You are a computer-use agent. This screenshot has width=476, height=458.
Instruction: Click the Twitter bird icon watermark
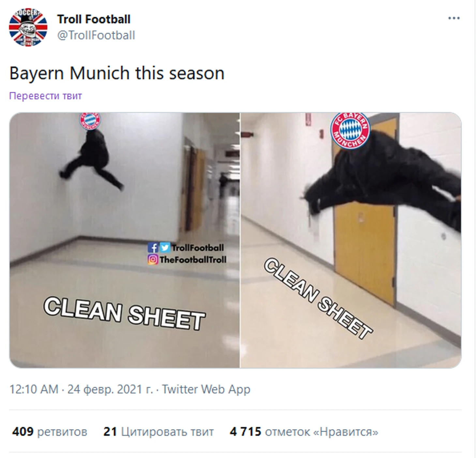[165, 248]
